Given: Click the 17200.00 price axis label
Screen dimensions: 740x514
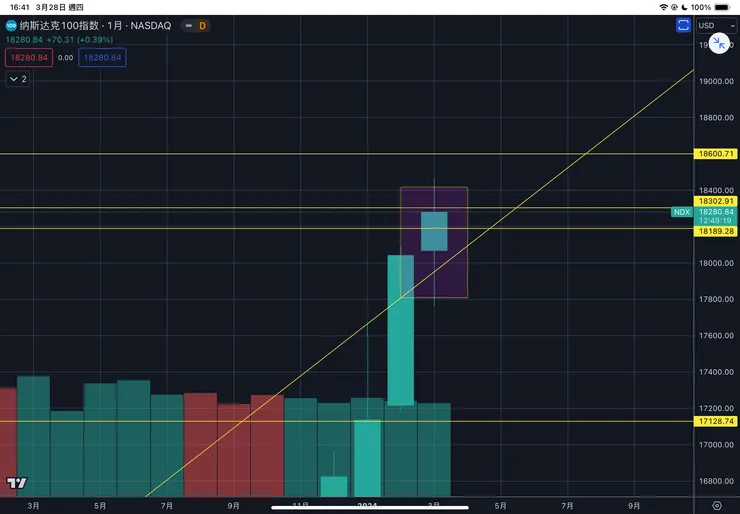Looking at the screenshot, I should tap(716, 408).
